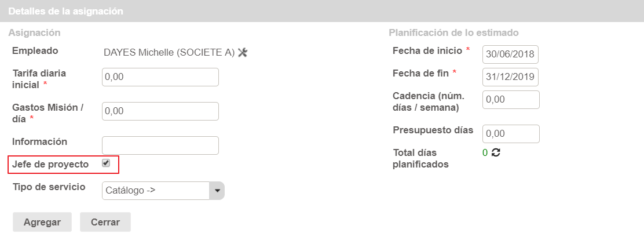Edit the Fecha de inicio date field
This screenshot has height=233, width=644.
(x=510, y=54)
